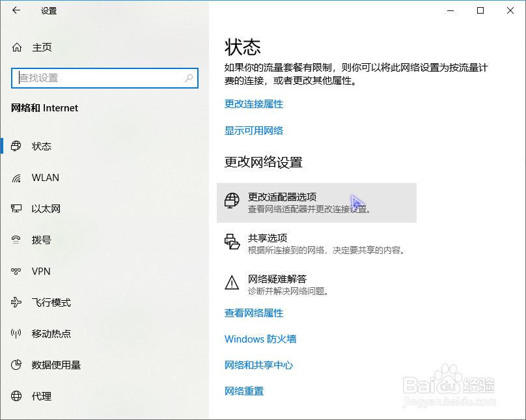The height and width of the screenshot is (420, 526).
Task: Open the Windows 防火墙 link
Action: point(260,339)
